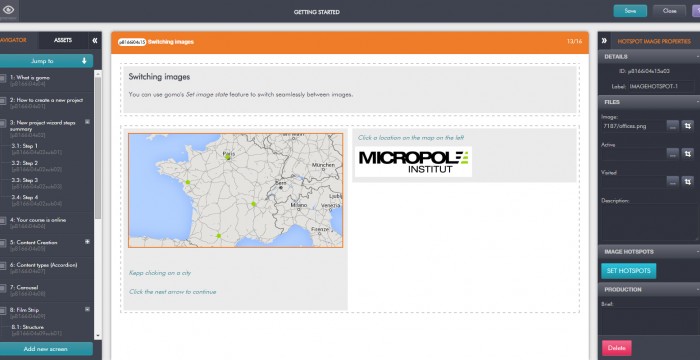Click the browse button for Visited image

673,181
